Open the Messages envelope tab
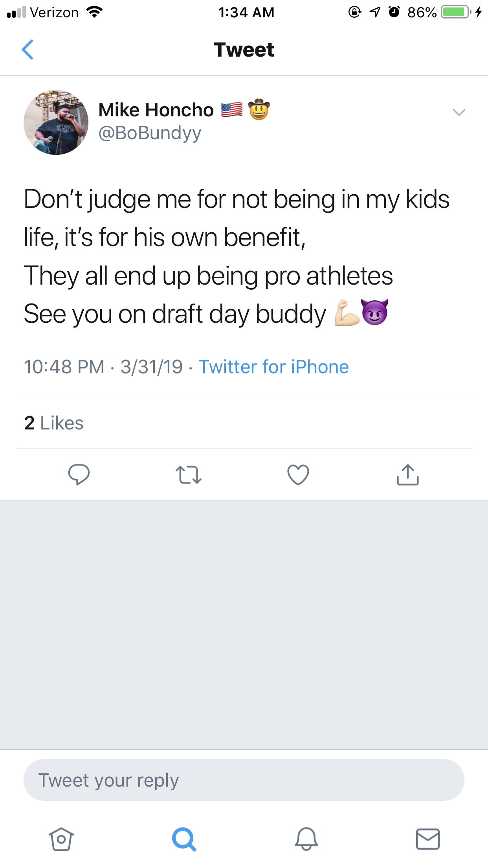The image size is (488, 868). coord(427,839)
